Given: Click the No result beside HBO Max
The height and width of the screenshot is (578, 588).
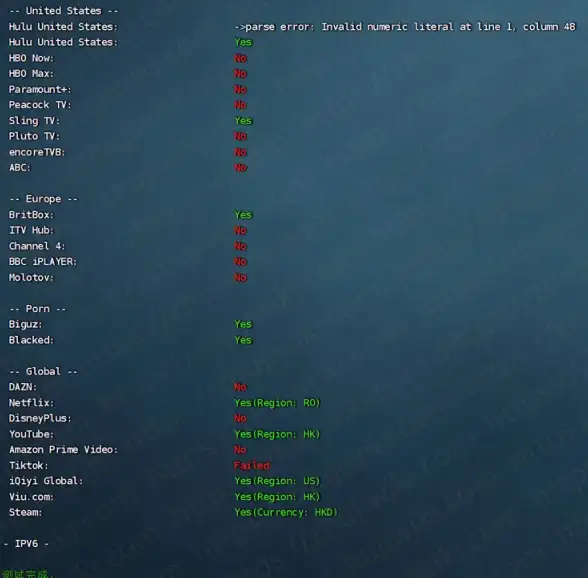Looking at the screenshot, I should pyautogui.click(x=241, y=74).
